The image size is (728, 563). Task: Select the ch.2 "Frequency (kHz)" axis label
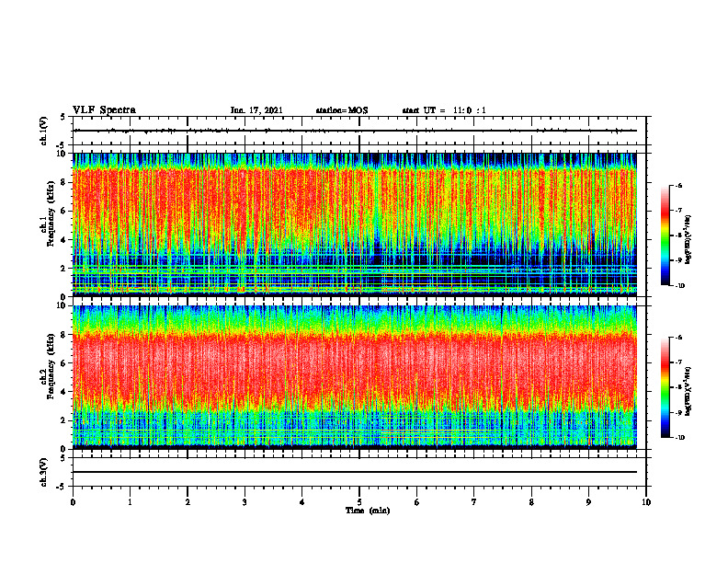point(51,366)
